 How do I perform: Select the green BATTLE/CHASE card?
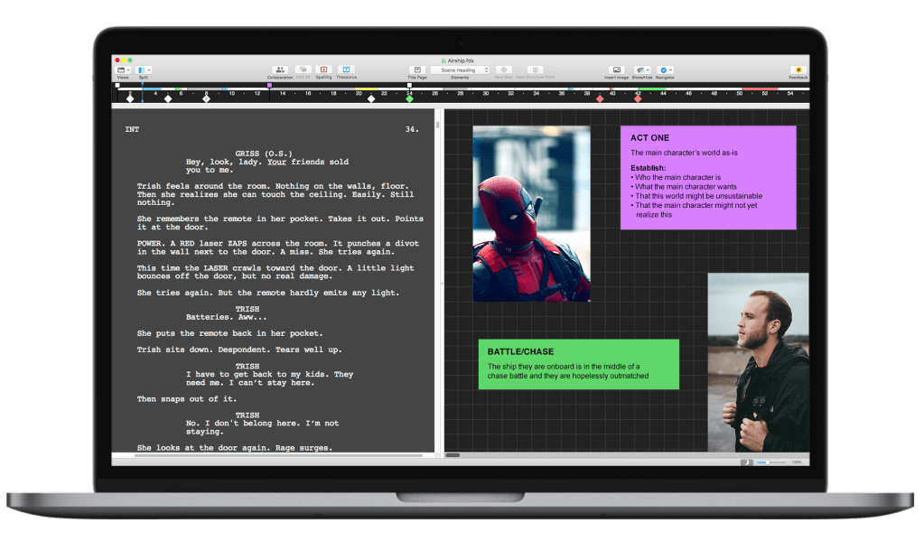click(578, 364)
